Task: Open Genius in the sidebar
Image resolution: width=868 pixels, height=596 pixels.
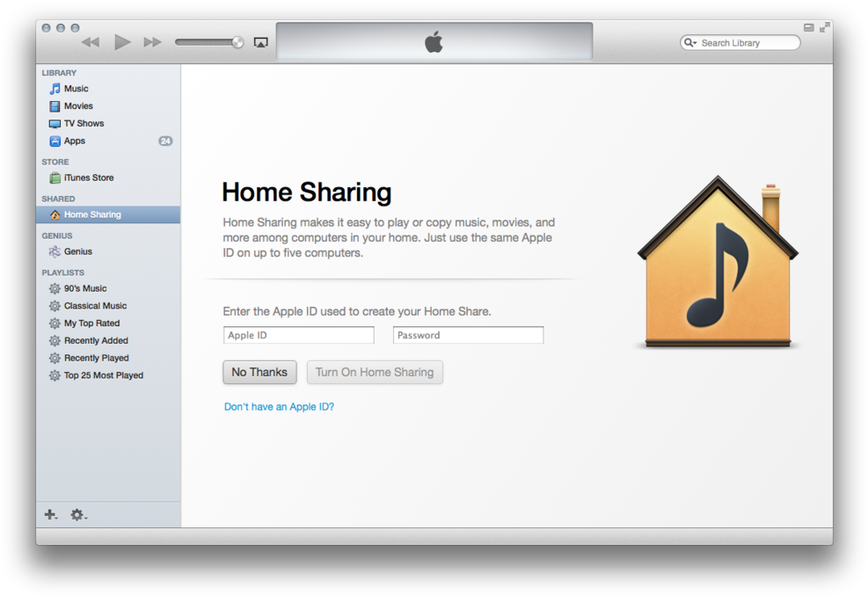Action: click(x=108, y=251)
